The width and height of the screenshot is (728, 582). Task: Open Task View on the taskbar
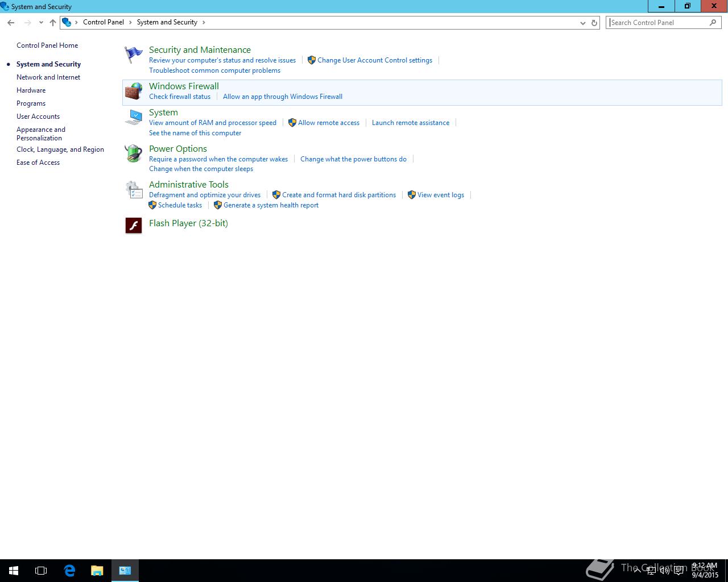click(41, 571)
